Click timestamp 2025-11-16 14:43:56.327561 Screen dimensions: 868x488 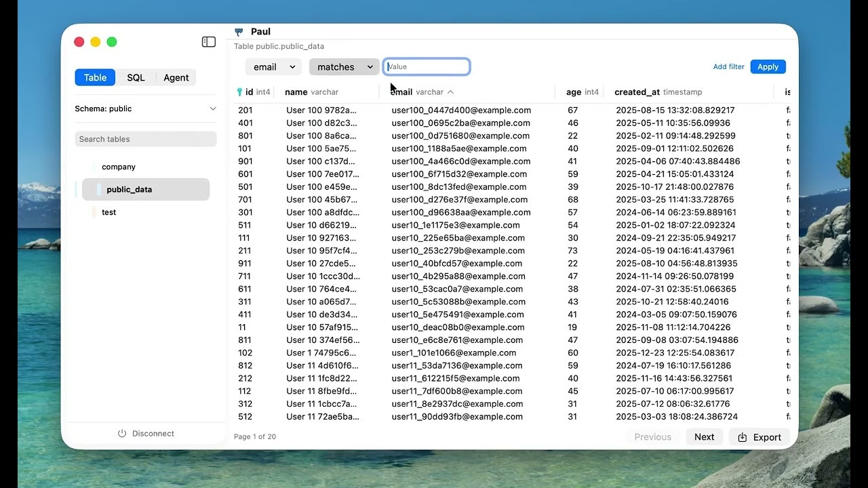click(675, 379)
